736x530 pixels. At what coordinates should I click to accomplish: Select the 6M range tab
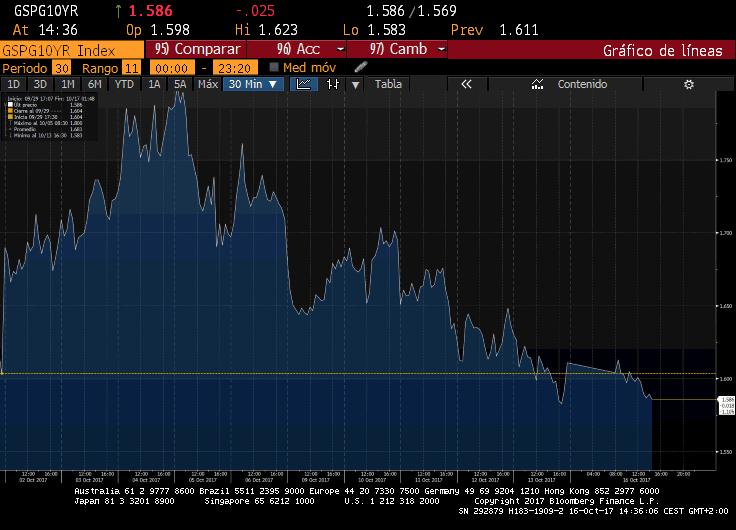coord(94,84)
